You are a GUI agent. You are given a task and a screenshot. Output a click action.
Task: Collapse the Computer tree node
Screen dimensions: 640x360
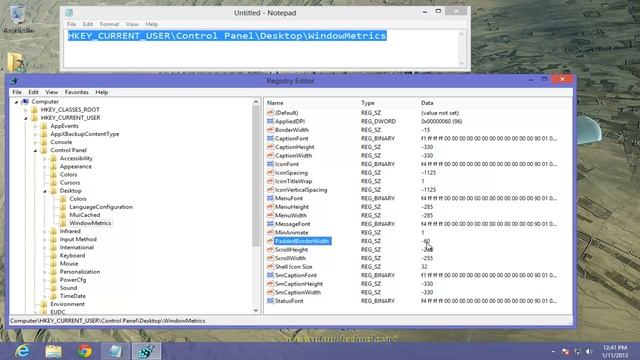click(16, 102)
